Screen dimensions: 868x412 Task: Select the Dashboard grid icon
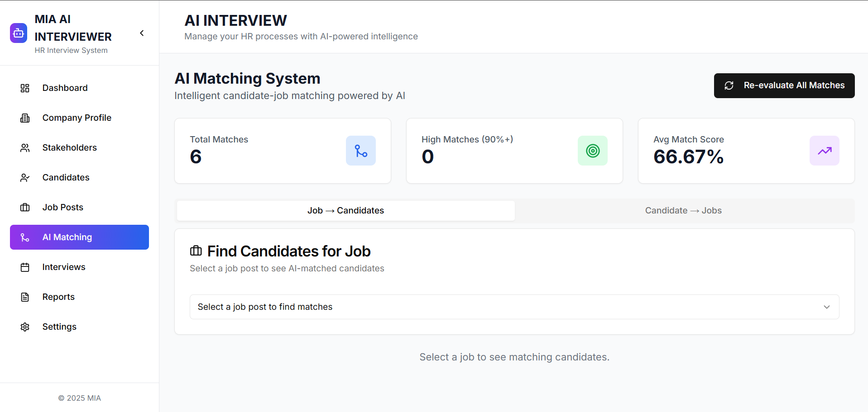(x=25, y=88)
